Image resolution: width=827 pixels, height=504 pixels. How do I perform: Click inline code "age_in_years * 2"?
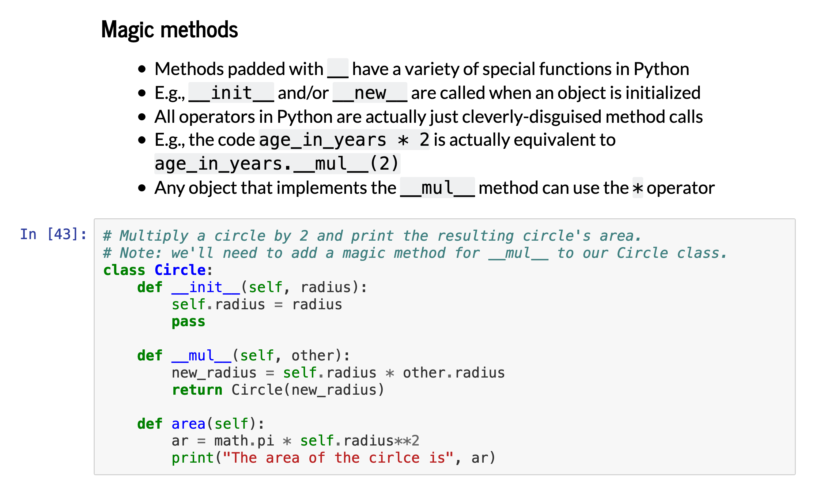pyautogui.click(x=344, y=140)
